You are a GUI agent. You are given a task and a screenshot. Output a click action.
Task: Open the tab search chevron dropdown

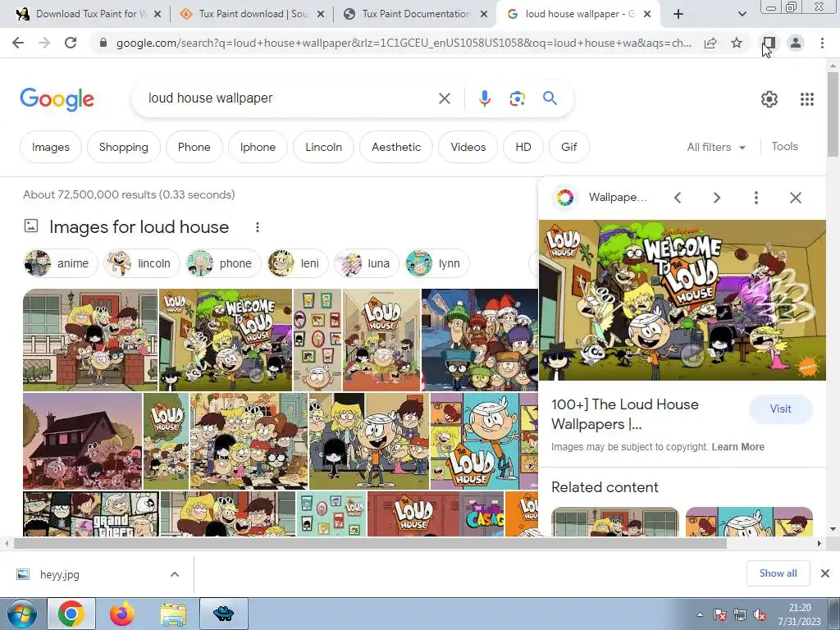742,15
